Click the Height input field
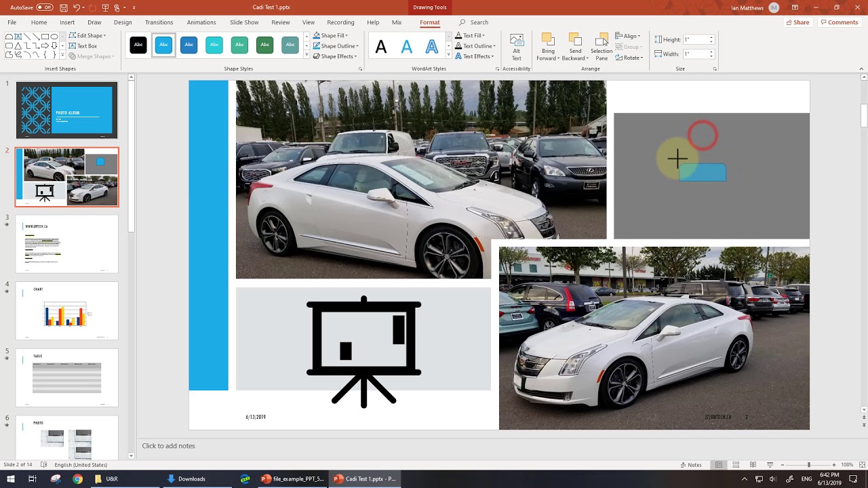868x488 pixels. click(x=698, y=39)
